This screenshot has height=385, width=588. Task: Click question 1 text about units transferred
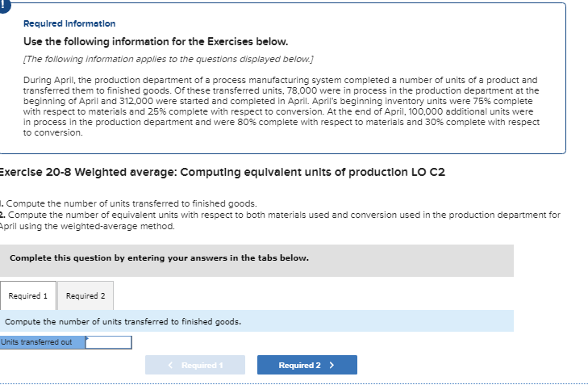(x=128, y=203)
